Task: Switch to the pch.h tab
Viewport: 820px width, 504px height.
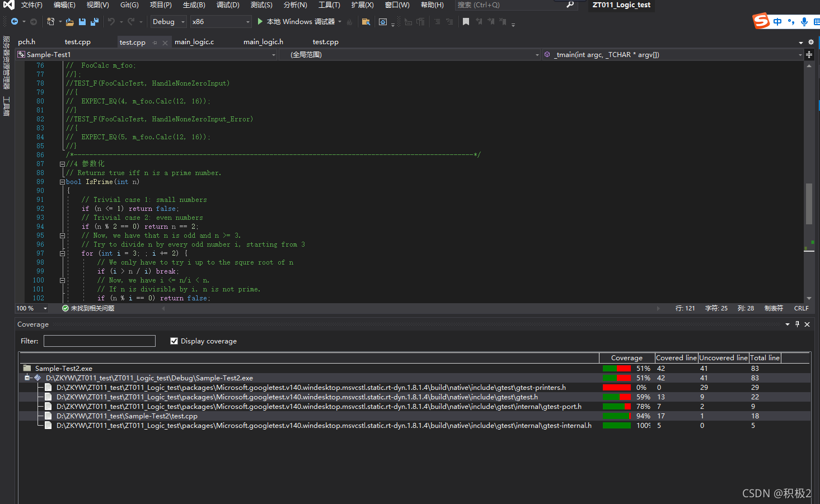Action: pyautogui.click(x=26, y=42)
